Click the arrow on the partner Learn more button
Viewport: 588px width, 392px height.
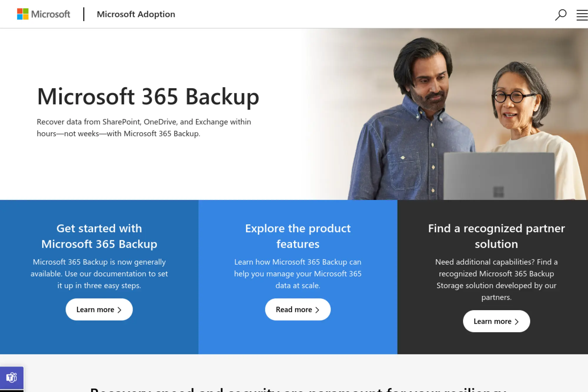coord(517,321)
